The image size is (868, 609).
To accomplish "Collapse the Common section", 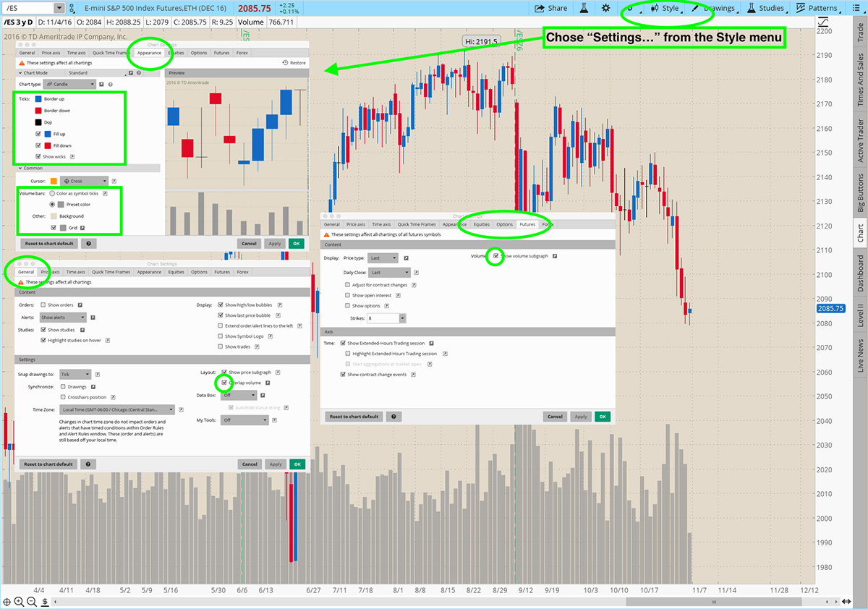I will point(19,168).
